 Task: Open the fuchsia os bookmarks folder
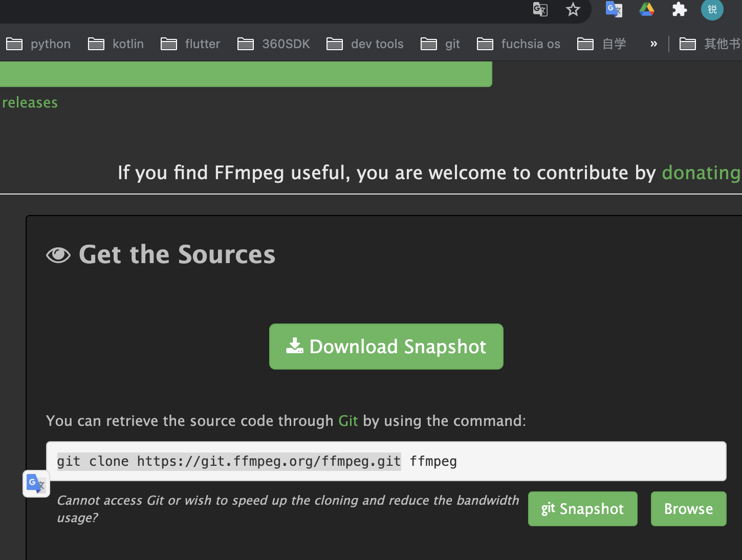[518, 44]
